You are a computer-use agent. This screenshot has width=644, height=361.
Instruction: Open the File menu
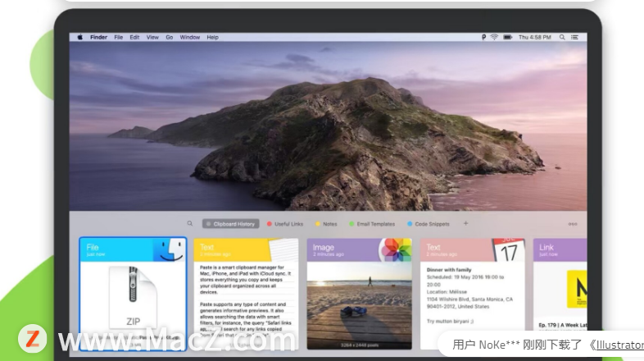coord(118,37)
